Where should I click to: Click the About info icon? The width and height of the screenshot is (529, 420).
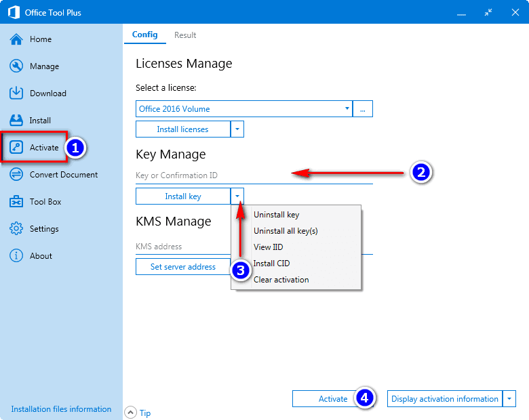[x=16, y=256]
